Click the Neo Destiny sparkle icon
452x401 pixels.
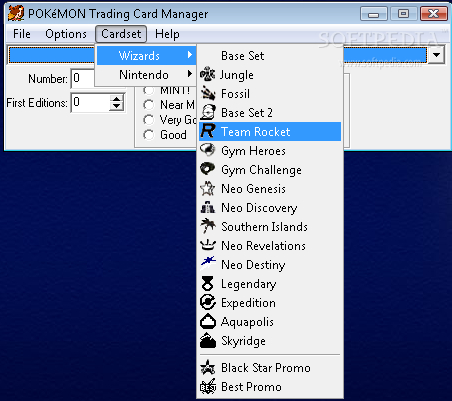tap(208, 264)
